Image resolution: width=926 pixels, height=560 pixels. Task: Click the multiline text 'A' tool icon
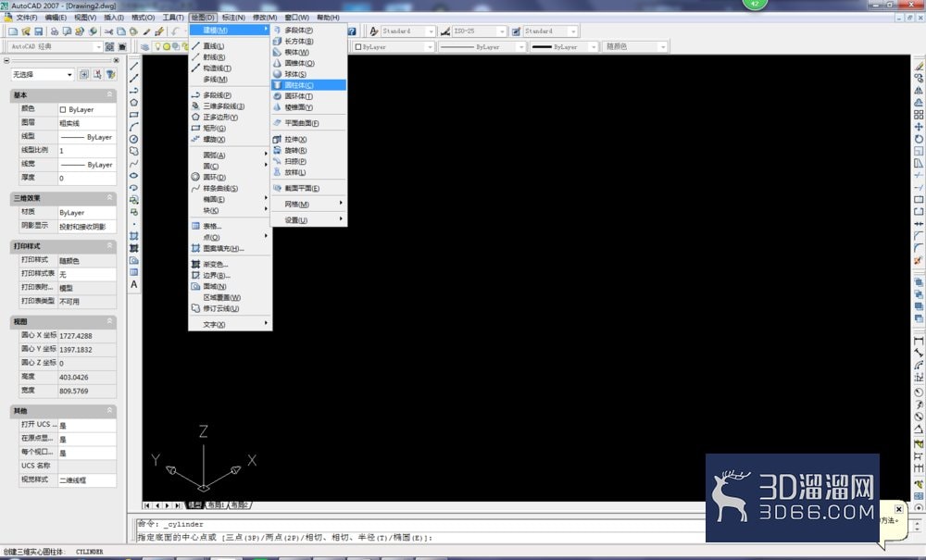tap(134, 284)
